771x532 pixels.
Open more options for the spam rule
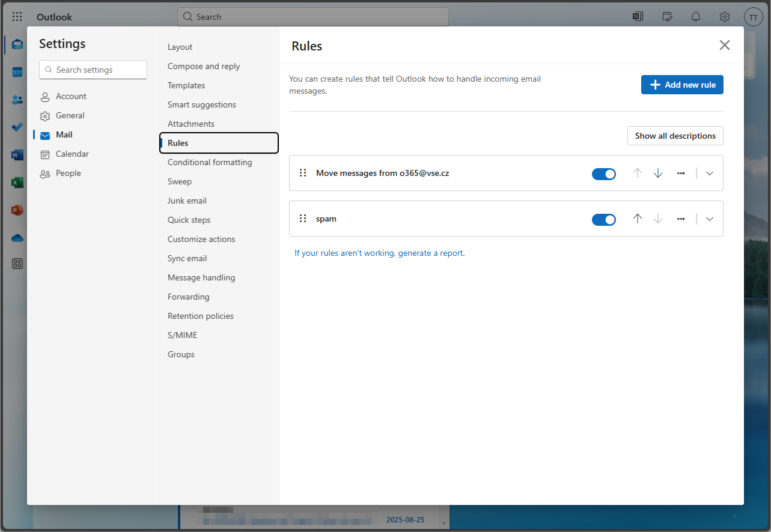point(681,219)
